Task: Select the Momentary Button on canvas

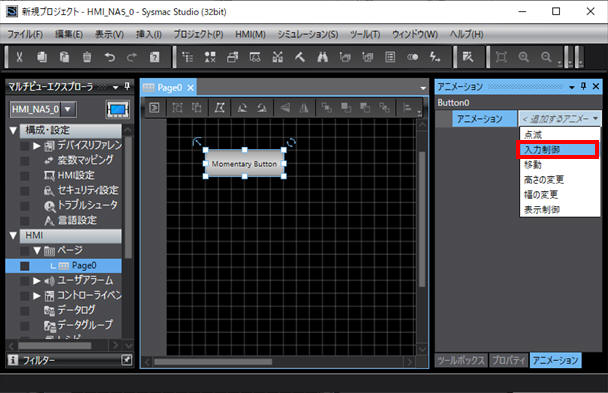Action: click(244, 164)
